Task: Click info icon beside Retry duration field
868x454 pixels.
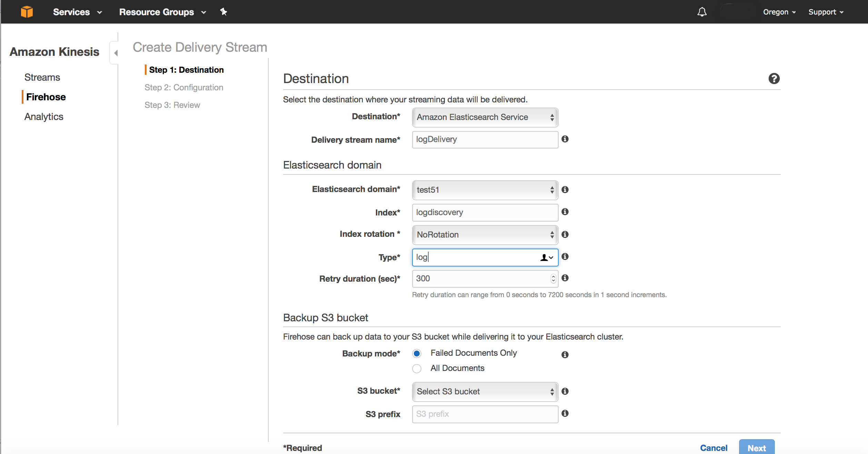Action: point(565,278)
